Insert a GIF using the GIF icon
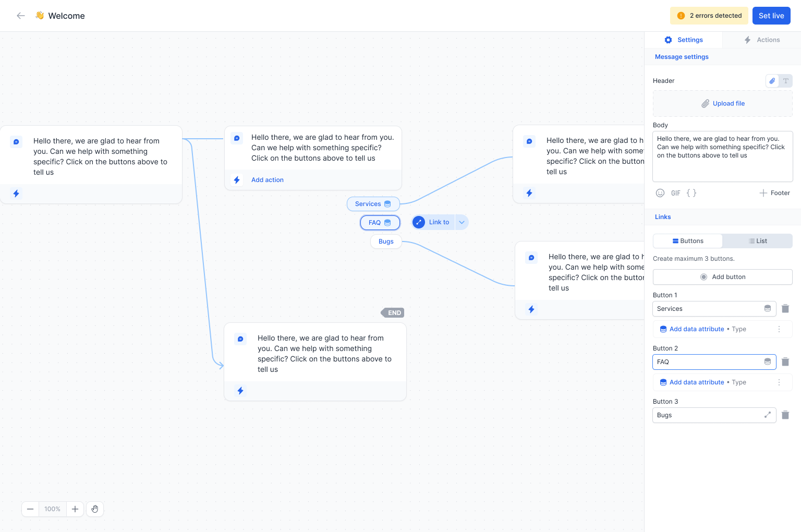 [675, 193]
